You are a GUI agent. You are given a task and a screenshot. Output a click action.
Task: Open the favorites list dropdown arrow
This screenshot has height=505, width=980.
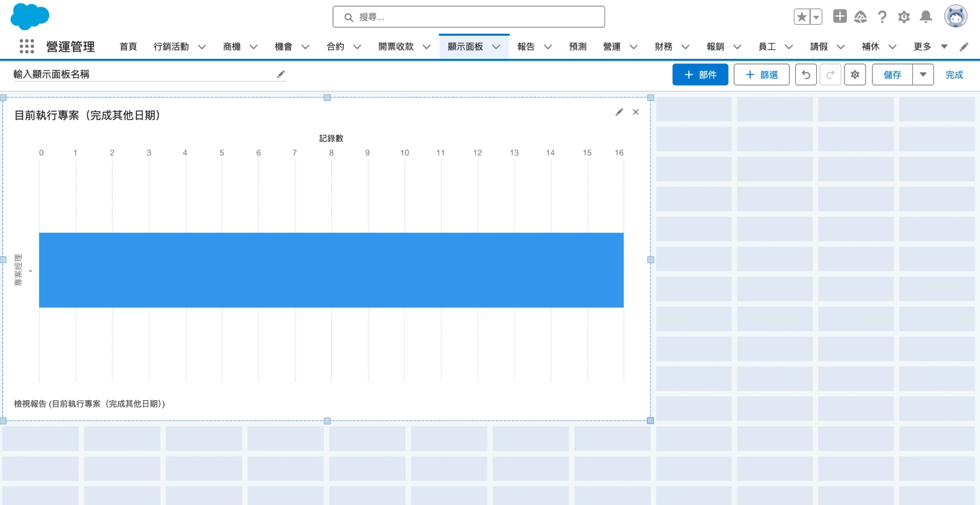pyautogui.click(x=816, y=17)
